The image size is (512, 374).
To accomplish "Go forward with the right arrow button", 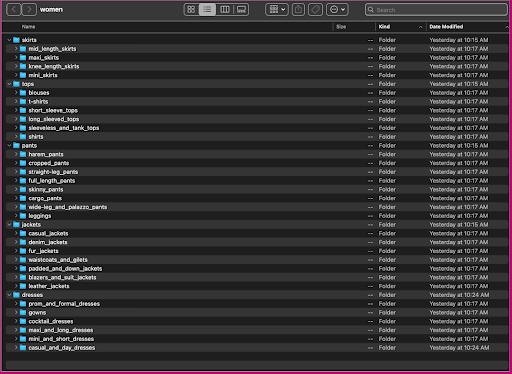I will coord(29,9).
